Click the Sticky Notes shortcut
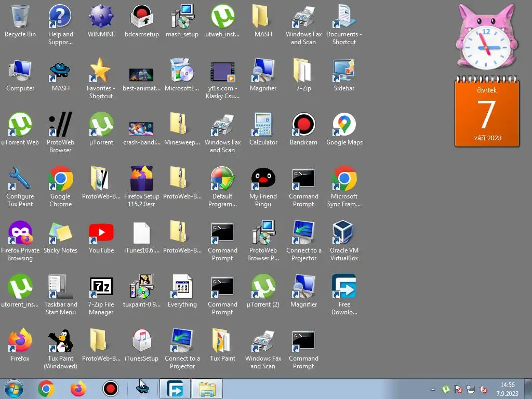The width and height of the screenshot is (532, 399). coord(60,232)
